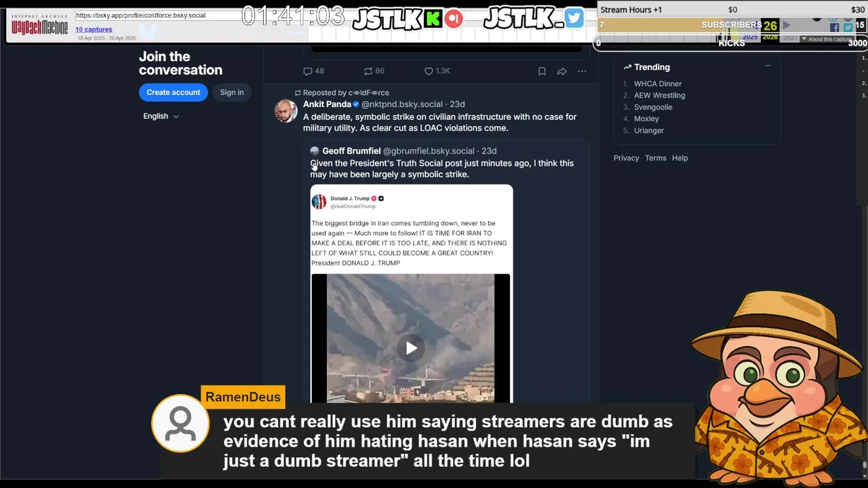This screenshot has height=488, width=868.
Task: Open the AEW Wrestling trending topic
Action: coord(659,96)
